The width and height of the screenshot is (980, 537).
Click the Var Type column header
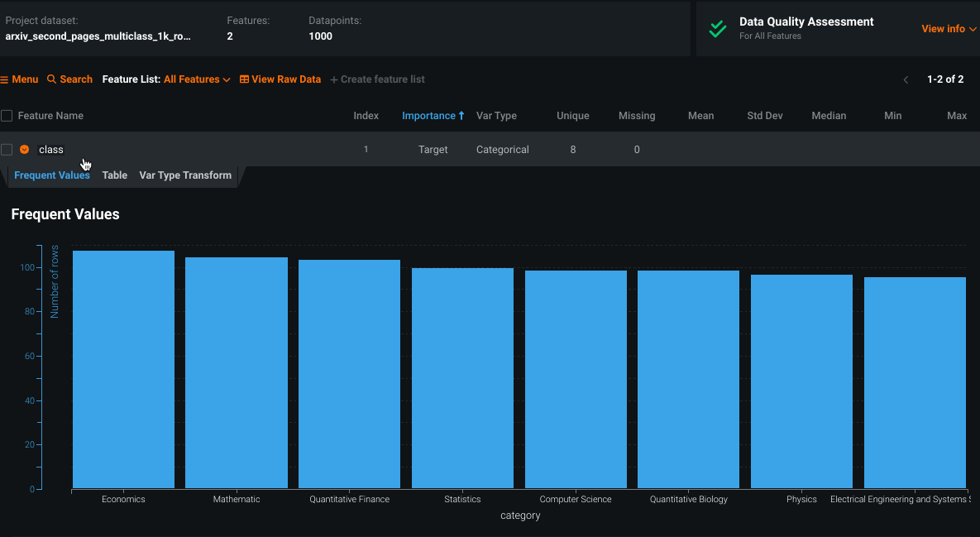point(496,116)
